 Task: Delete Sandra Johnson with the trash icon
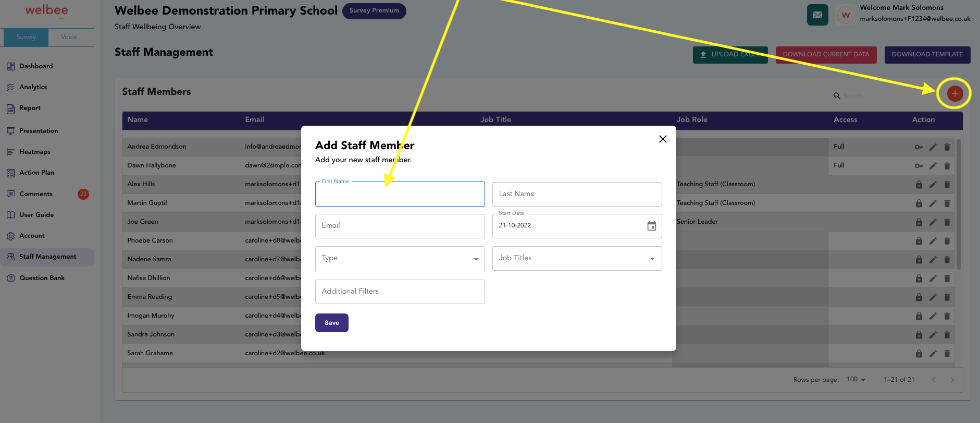click(x=947, y=335)
